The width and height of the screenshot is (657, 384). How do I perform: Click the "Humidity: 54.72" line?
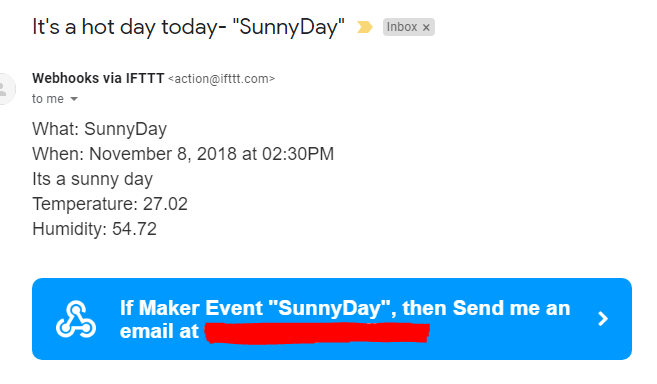[x=94, y=229]
